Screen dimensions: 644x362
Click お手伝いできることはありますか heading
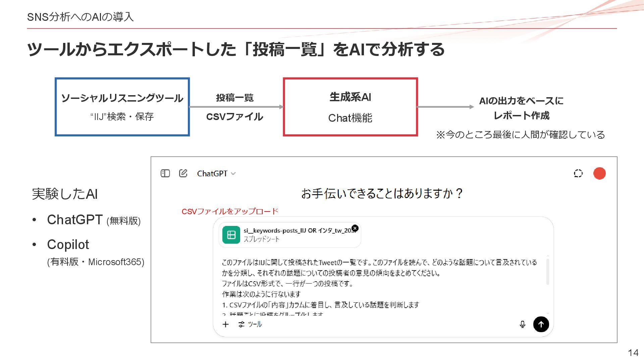click(x=382, y=193)
